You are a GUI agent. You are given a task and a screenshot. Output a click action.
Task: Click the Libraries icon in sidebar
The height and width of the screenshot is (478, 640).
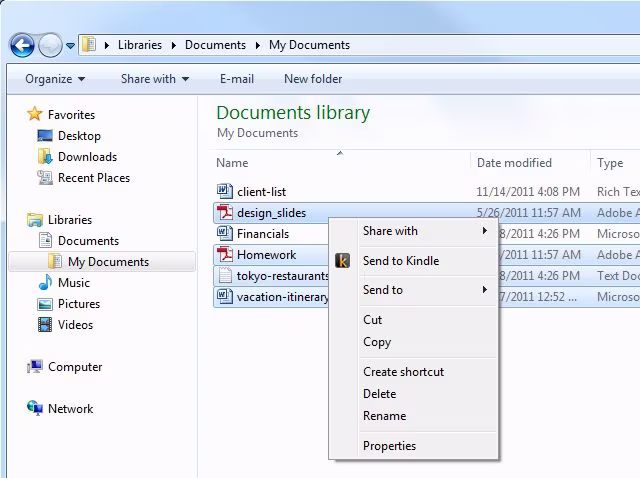[x=35, y=220]
